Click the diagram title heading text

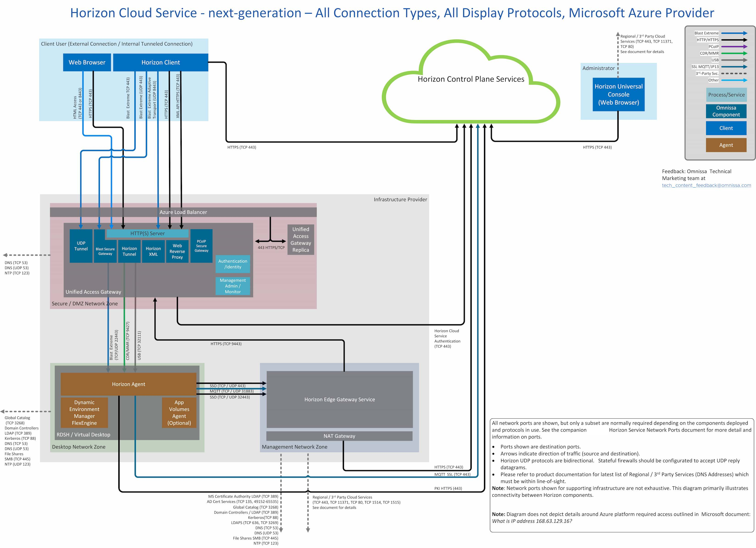392,13
